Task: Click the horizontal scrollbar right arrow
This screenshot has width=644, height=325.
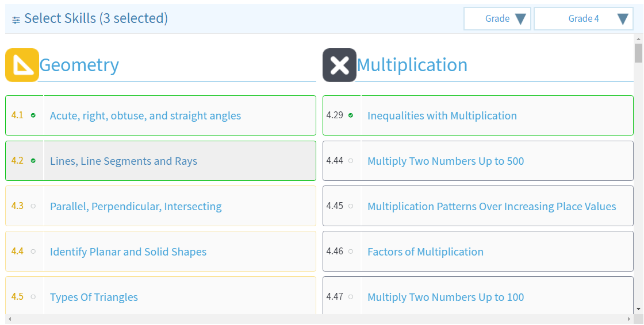Action: tap(629, 319)
